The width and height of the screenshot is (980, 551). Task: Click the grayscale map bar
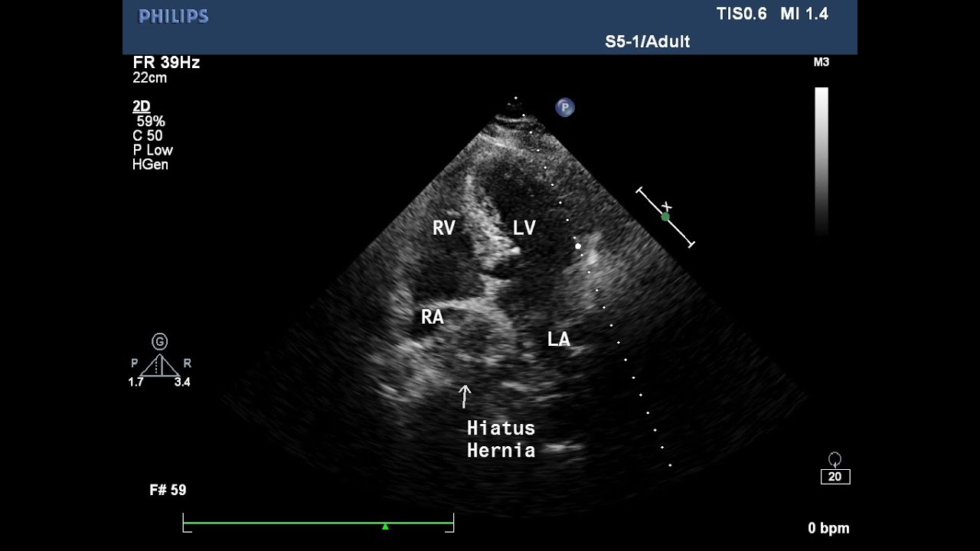point(822,161)
